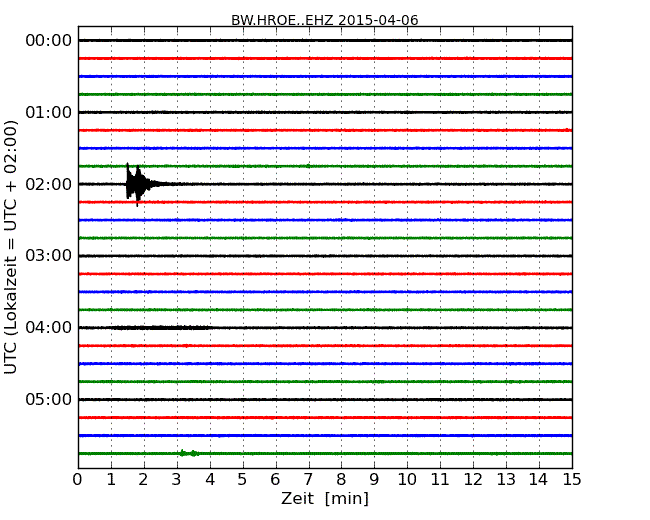
Task: Click the 03:00 time label
Action: point(49,255)
